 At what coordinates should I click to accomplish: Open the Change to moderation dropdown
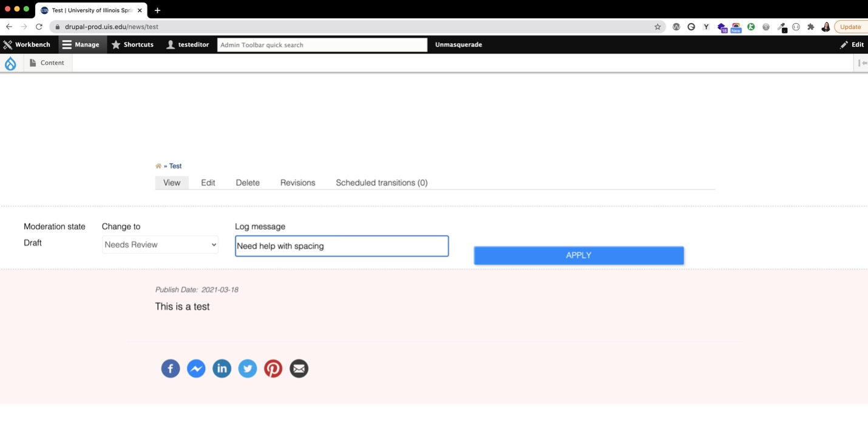(160, 244)
